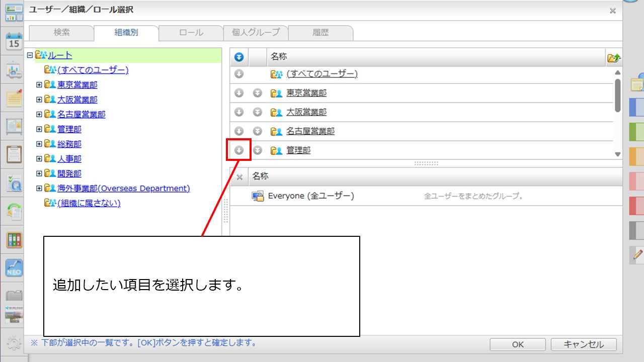Switch to the 個人グループ tab
This screenshot has width=644, height=362.
pos(256,33)
